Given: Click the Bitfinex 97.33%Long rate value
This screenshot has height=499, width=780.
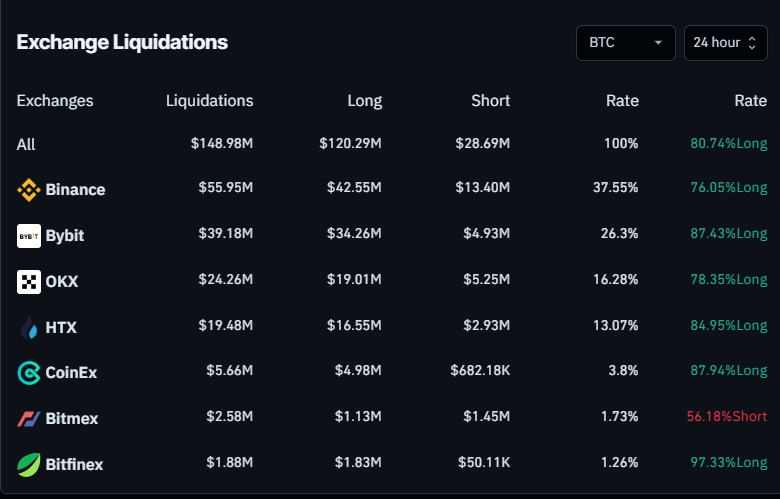Looking at the screenshot, I should (x=728, y=463).
